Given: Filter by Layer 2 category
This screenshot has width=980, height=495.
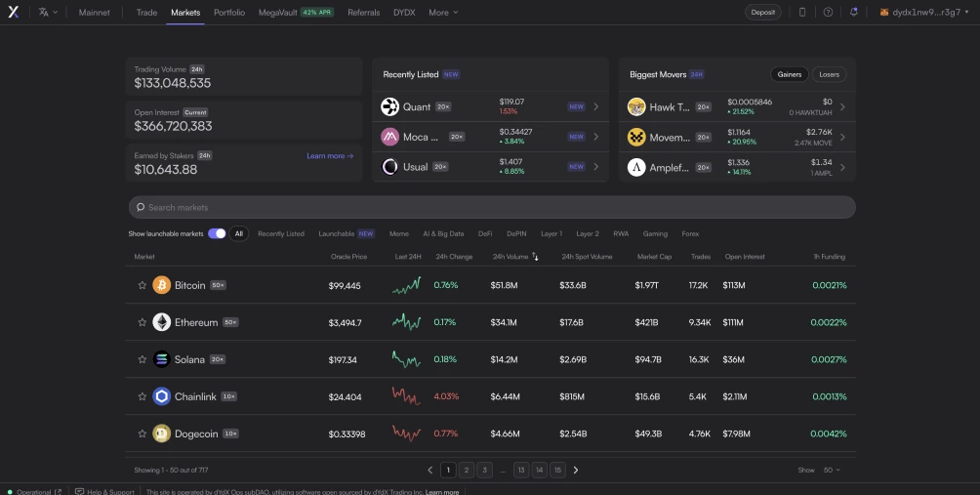Looking at the screenshot, I should pos(588,233).
